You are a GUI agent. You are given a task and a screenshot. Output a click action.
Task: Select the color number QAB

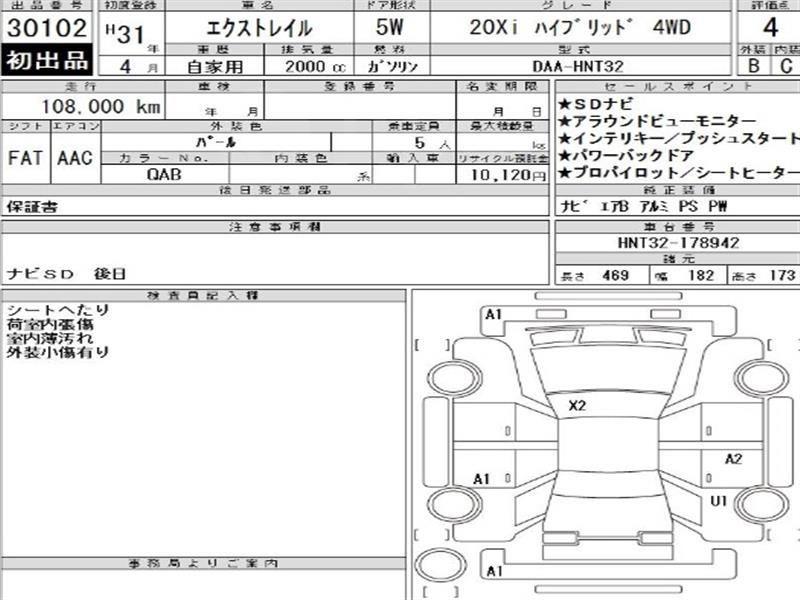pos(164,174)
